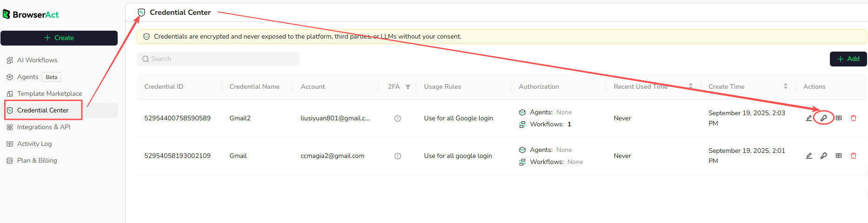Open the book log icon for Gmail2
This screenshot has height=223, width=868.
coord(839,118)
